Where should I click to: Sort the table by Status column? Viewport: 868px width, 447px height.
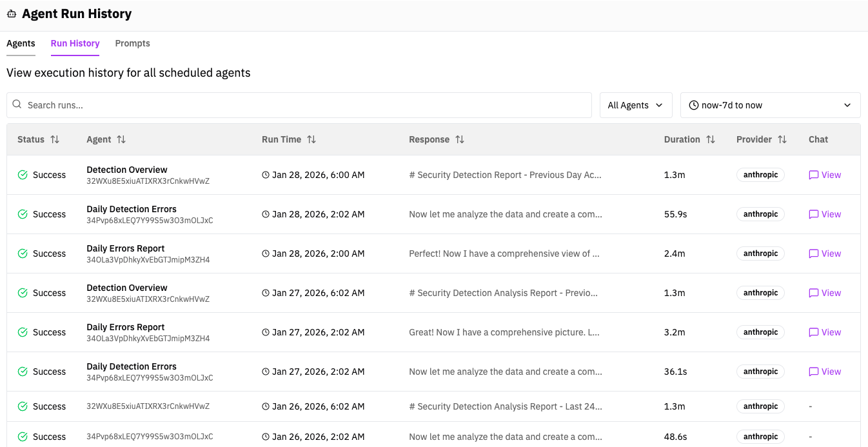click(x=55, y=139)
